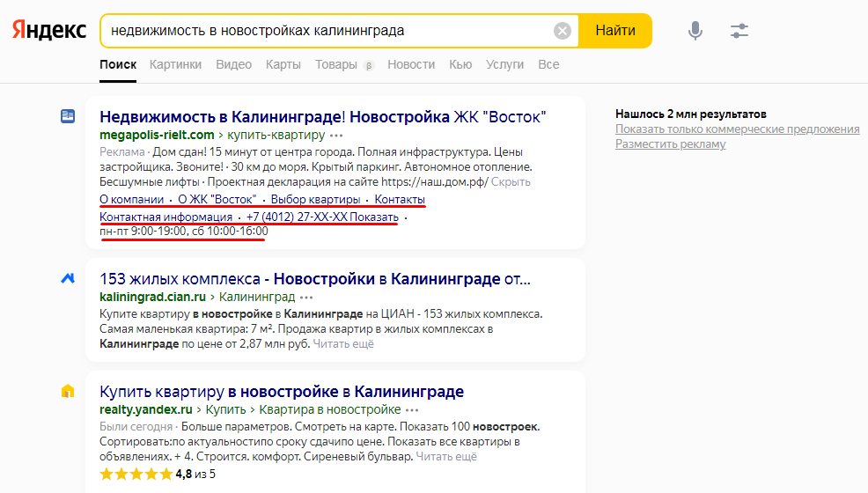Expand Yandex Realty snippet Читать ещё
The image size is (868, 493).
tap(446, 457)
